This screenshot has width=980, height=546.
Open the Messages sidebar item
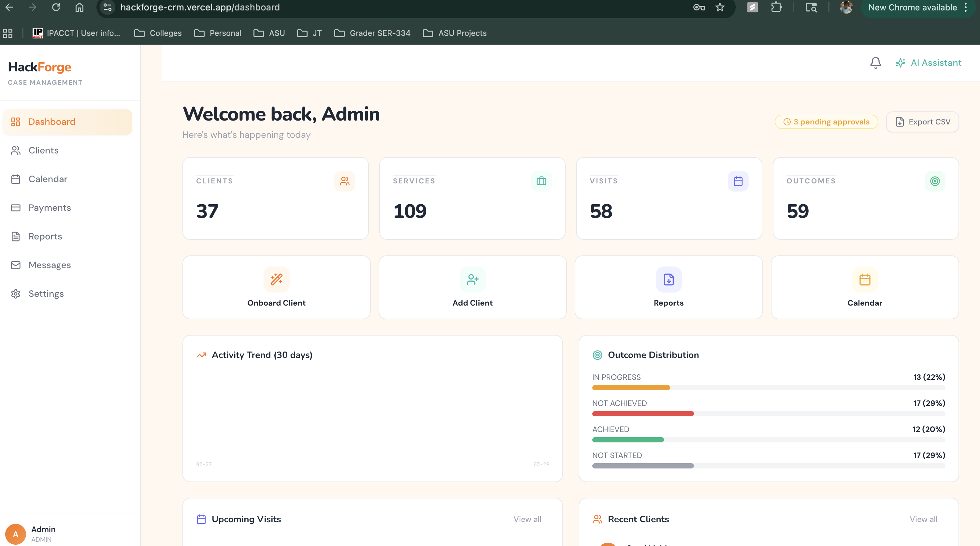(x=50, y=265)
